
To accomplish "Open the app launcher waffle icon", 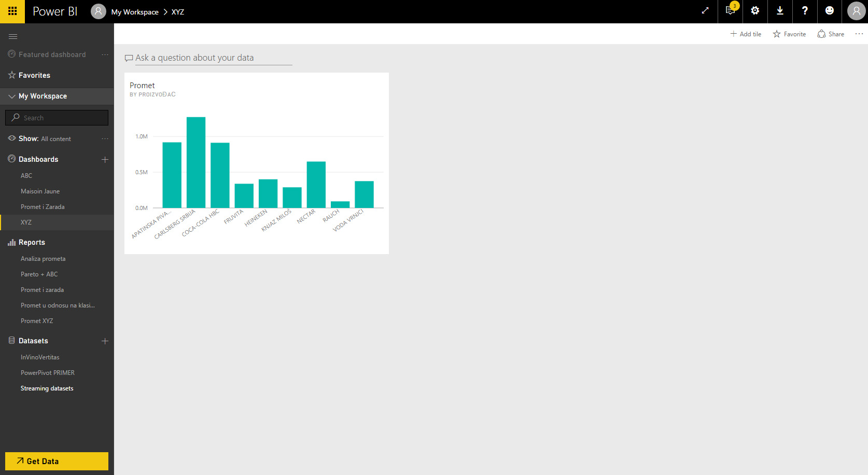I will pos(12,11).
